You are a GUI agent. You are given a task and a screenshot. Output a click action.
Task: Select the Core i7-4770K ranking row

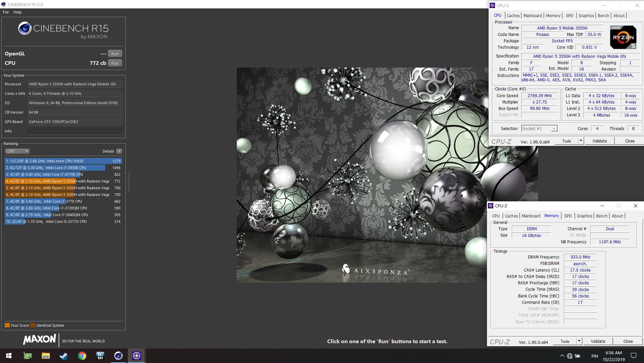63,174
